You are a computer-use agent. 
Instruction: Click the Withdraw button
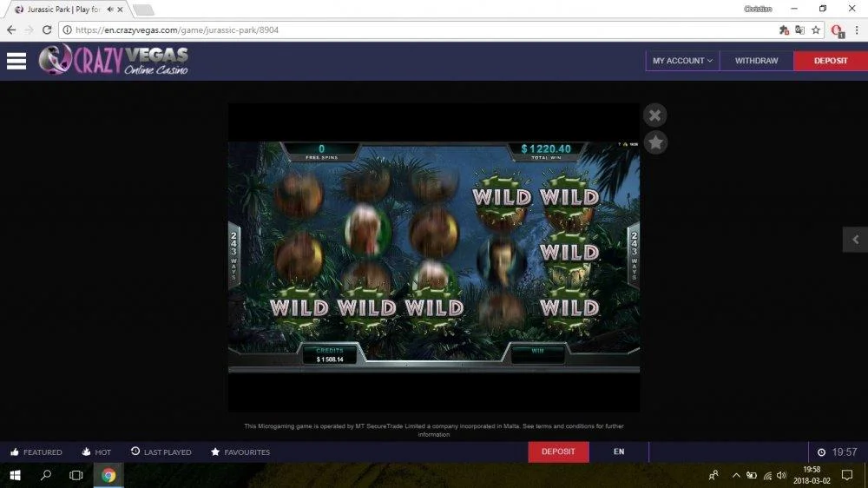(x=756, y=61)
